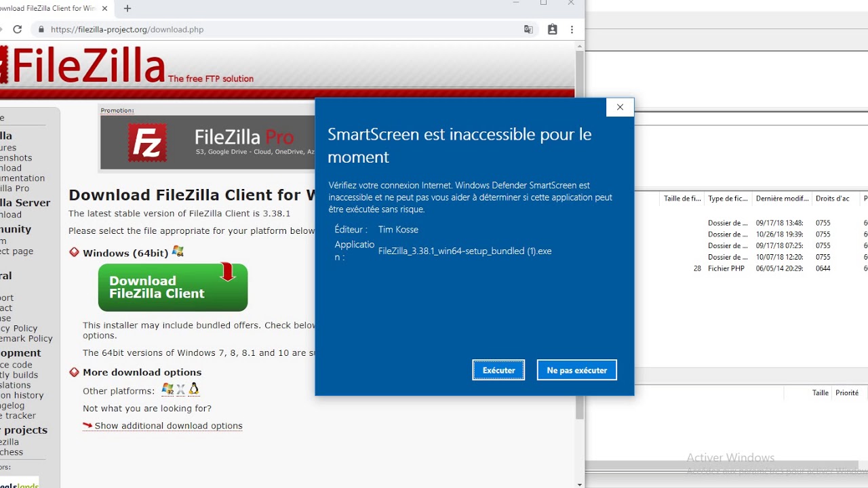868x488 pixels.
Task: Select the Download FileZilla Client browser tab
Action: [x=54, y=8]
